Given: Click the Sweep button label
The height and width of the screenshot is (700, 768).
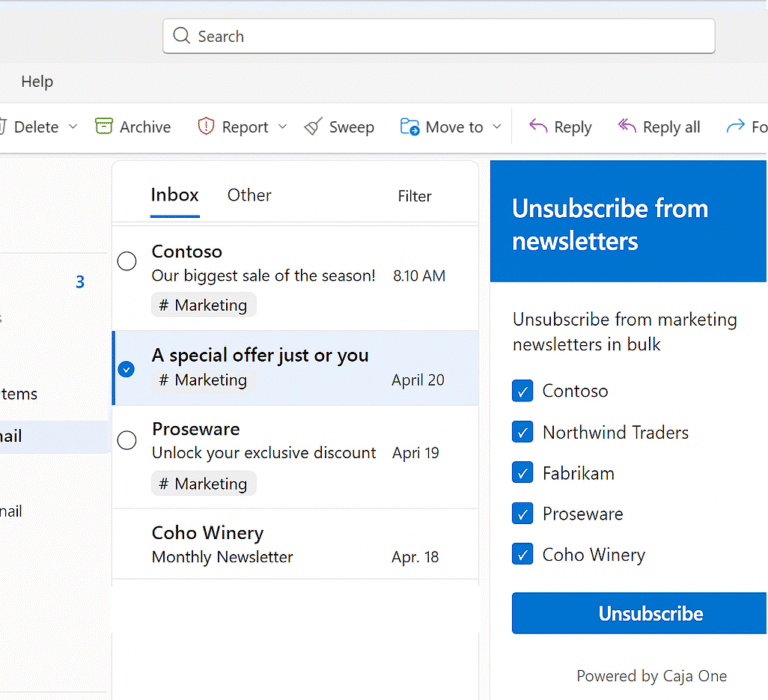Looking at the screenshot, I should click(x=352, y=127).
